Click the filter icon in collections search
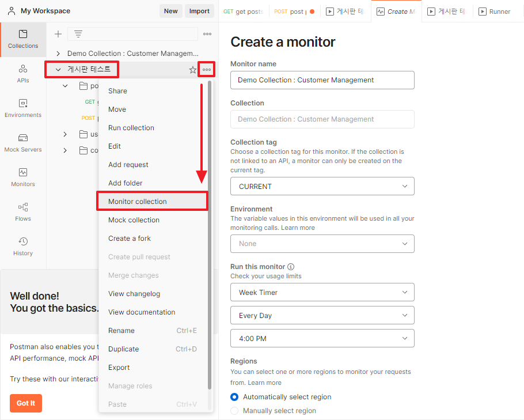 [78, 34]
